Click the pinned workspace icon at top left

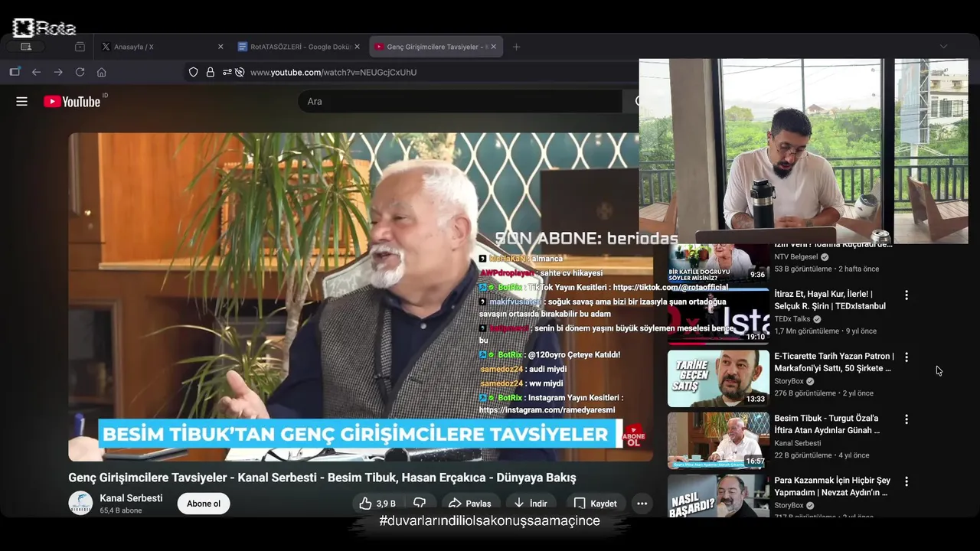coord(26,47)
